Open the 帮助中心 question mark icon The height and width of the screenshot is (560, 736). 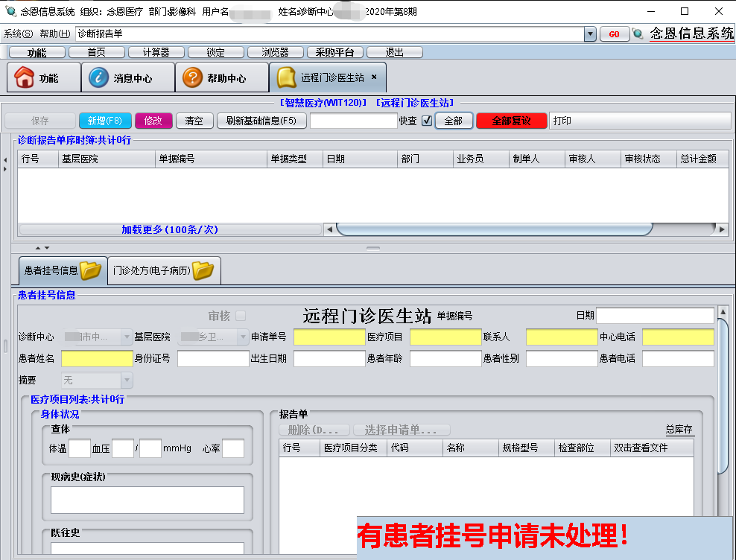tap(192, 77)
